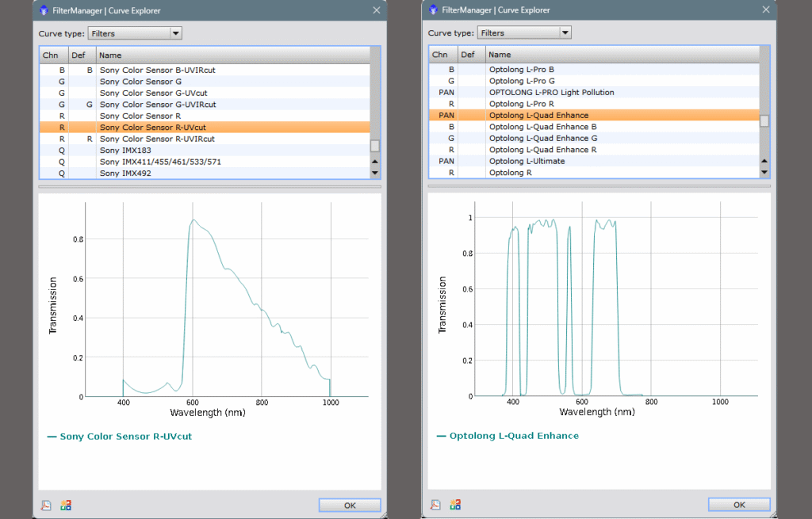
Task: Sort right list by the Chn column header
Action: point(443,55)
